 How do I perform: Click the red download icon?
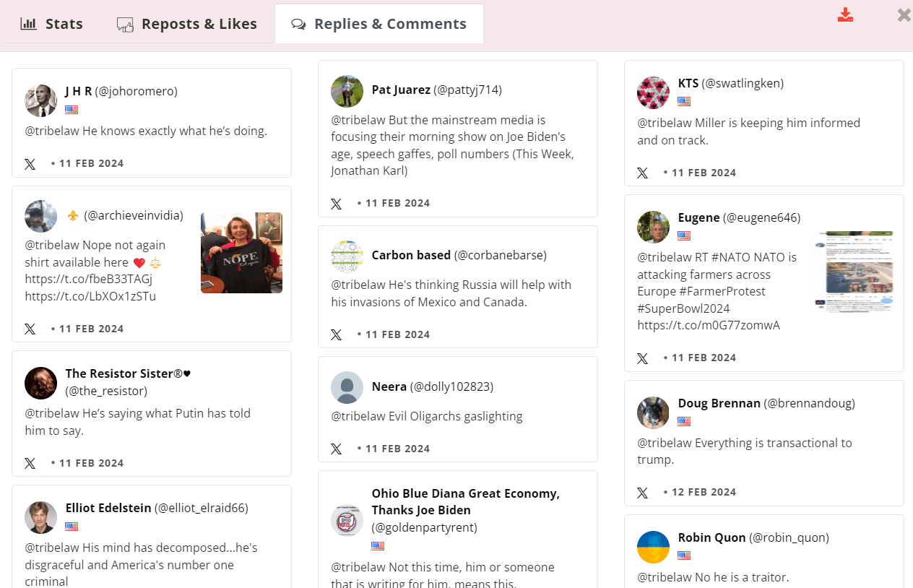coord(845,15)
